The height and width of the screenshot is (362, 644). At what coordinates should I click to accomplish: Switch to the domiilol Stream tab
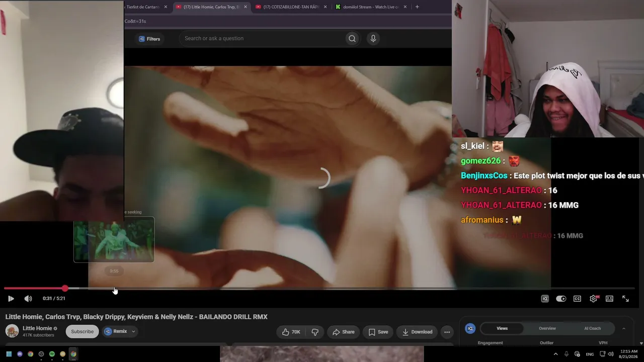[x=371, y=7]
